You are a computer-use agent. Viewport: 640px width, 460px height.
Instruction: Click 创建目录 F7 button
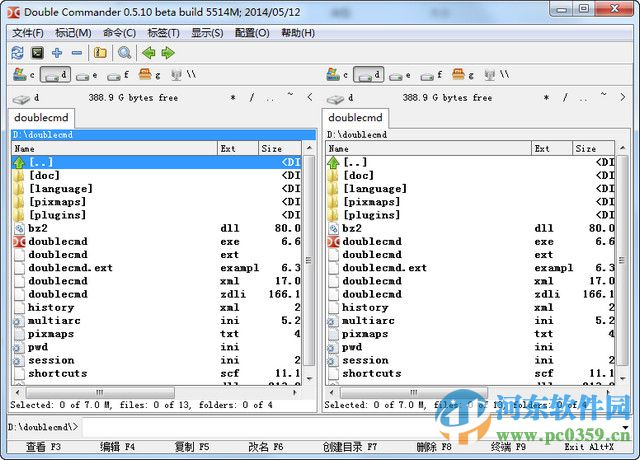coord(350,447)
